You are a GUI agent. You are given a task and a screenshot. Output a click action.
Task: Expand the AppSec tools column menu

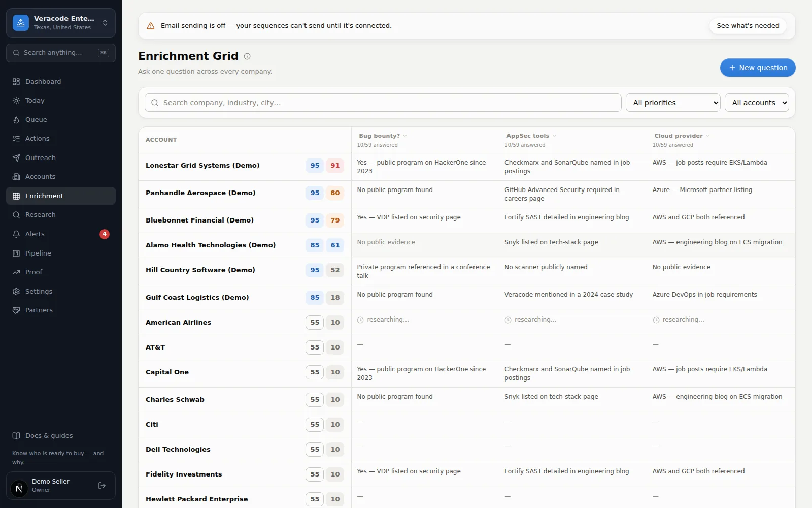click(x=554, y=136)
